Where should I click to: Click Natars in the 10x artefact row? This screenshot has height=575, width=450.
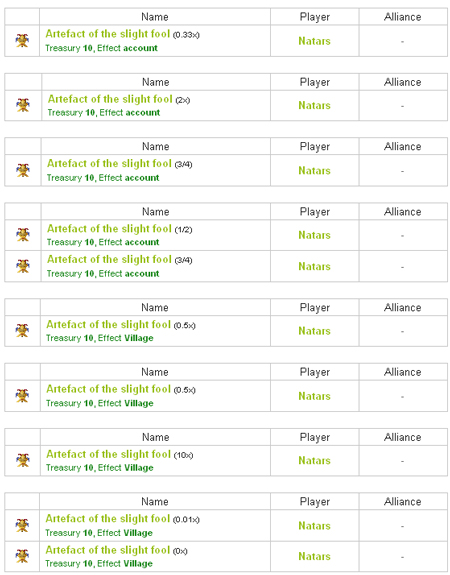[x=314, y=460]
